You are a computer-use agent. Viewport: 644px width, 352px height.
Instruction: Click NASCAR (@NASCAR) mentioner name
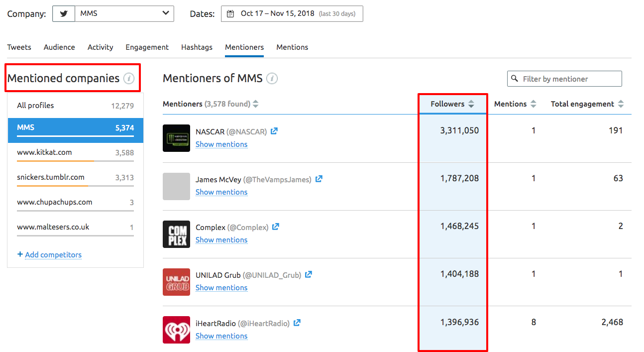(231, 131)
